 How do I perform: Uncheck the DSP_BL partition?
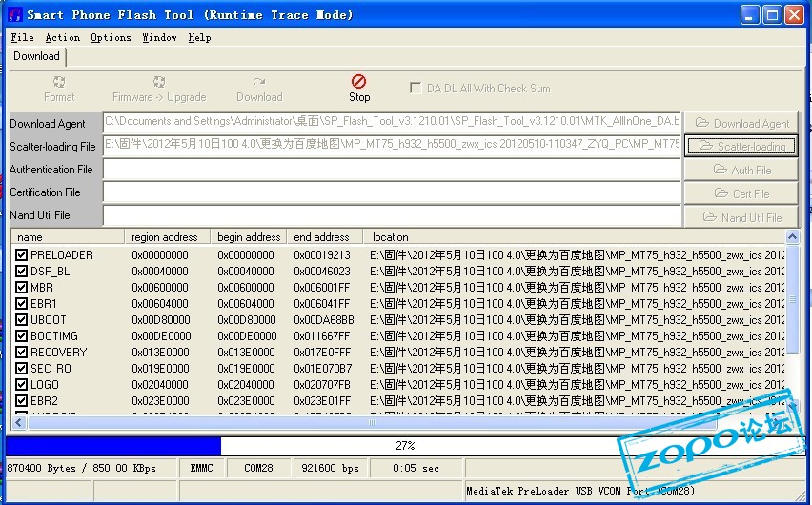pyautogui.click(x=21, y=271)
